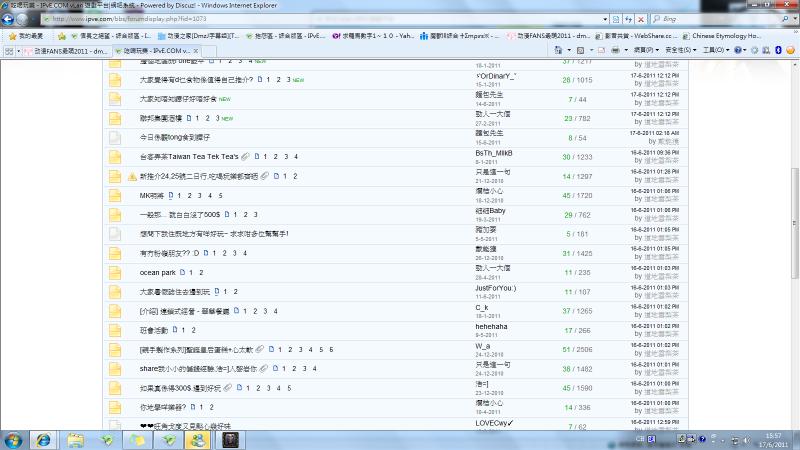Viewport: 800px width, 450px height.
Task: Open a new blank tab
Action: [x=209, y=51]
